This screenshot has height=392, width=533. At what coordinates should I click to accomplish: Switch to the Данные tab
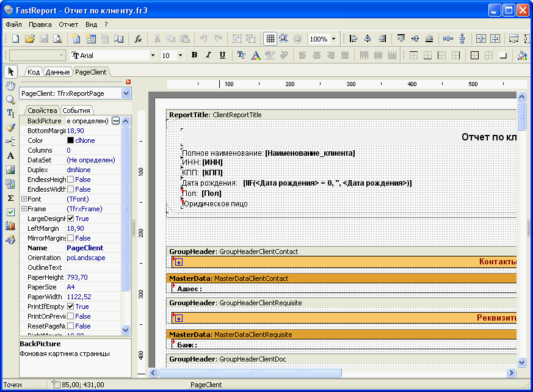click(x=57, y=71)
